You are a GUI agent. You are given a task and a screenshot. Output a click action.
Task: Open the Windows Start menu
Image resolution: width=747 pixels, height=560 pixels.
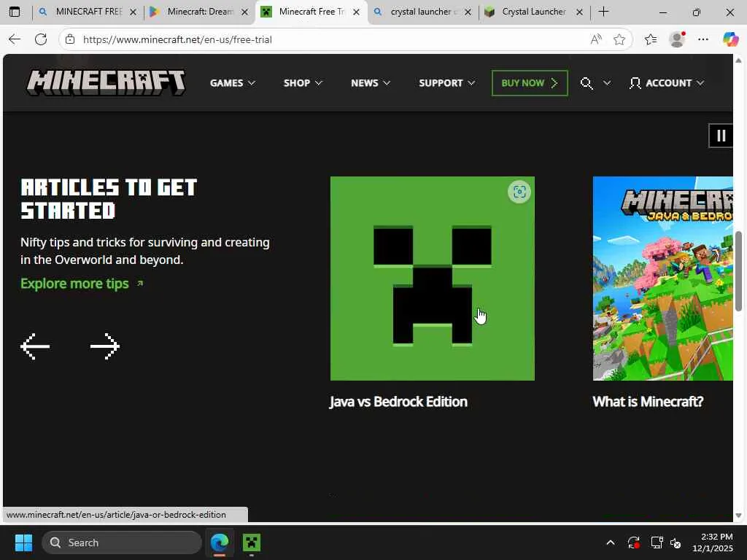click(23, 542)
